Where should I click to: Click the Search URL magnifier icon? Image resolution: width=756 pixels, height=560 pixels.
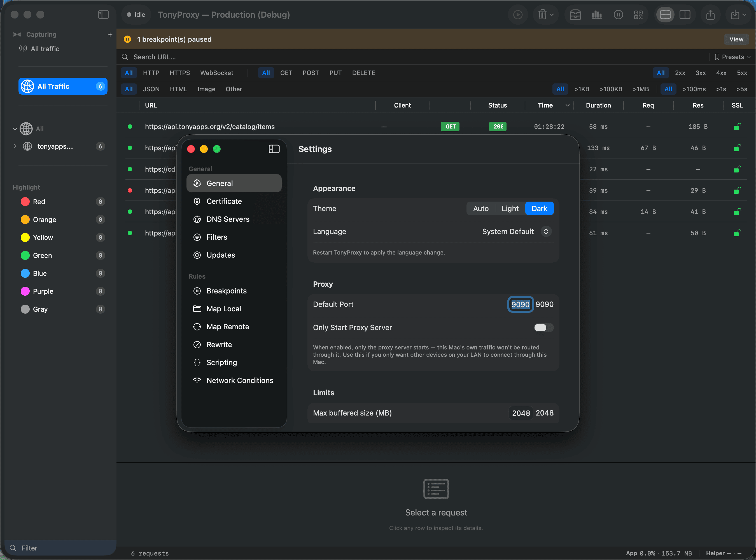(125, 57)
